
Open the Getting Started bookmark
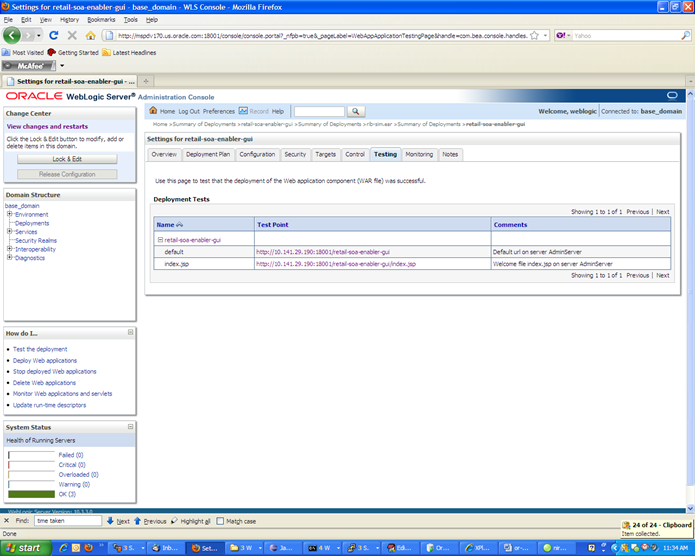(x=73, y=52)
